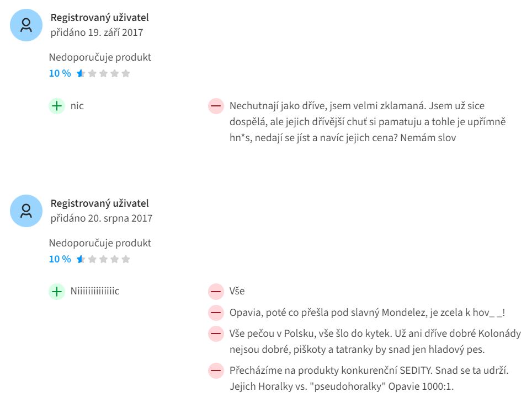Click the green plus icon beside 'nic'

coord(57,106)
